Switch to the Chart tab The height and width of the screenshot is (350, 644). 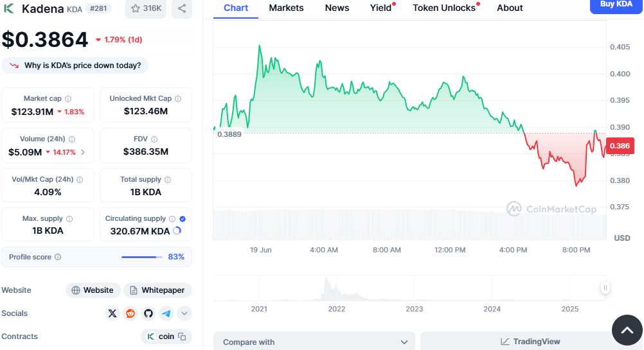(x=236, y=8)
